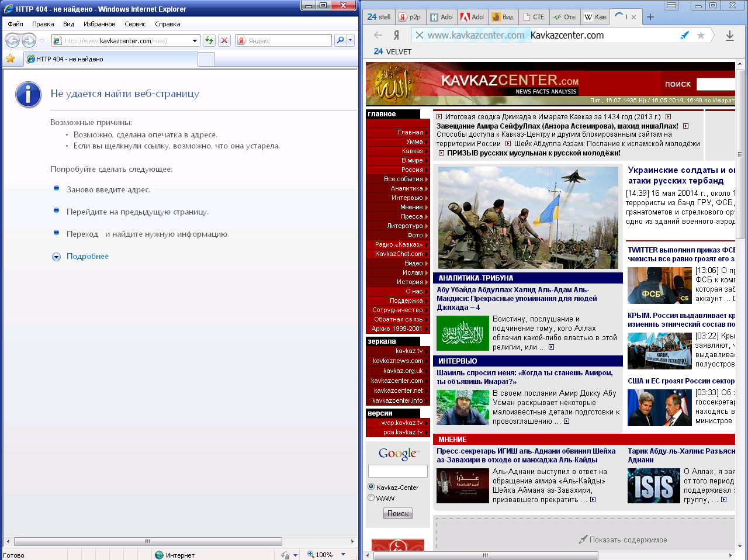Image resolution: width=748 pixels, height=560 pixels.
Task: Bookmark page with star in Yandex address bar
Action: tap(701, 35)
